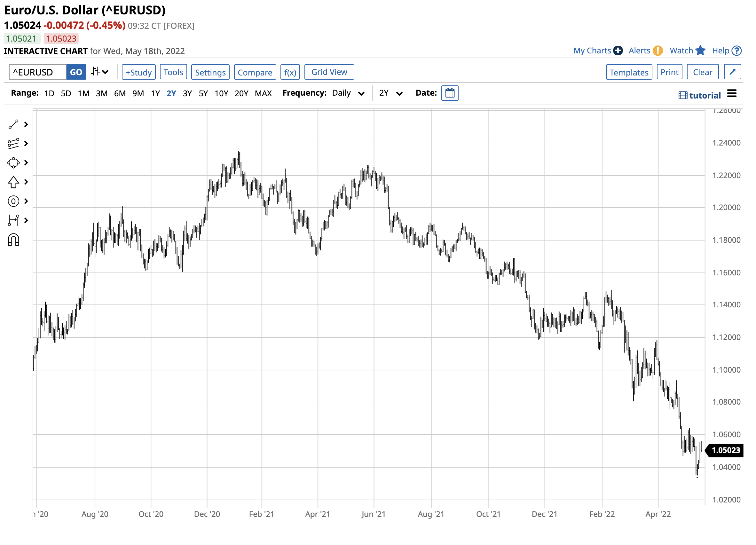The image size is (756, 545).
Task: Click the ^EURUSD symbol input field
Action: [37, 72]
